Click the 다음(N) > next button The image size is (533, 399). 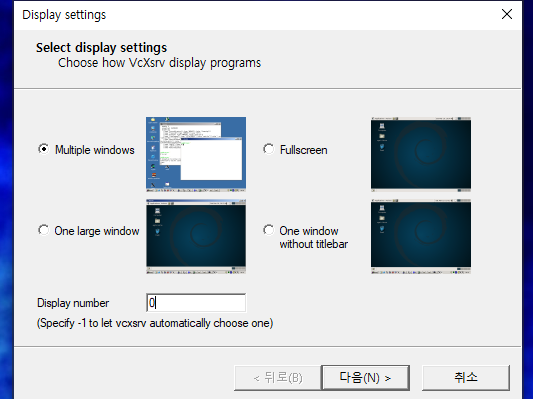click(x=365, y=378)
